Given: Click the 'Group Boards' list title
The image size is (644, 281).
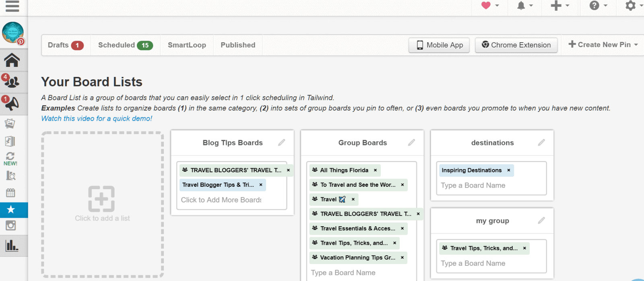Looking at the screenshot, I should [x=363, y=143].
